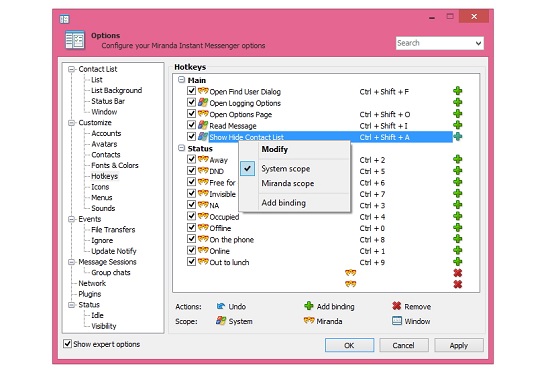Click masks icon of Open Find User Dialog
The width and height of the screenshot is (550, 385).
click(x=203, y=91)
